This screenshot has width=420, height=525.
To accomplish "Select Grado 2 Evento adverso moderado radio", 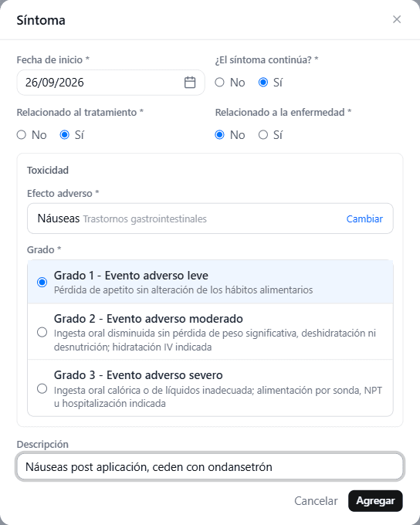I will click(x=42, y=332).
